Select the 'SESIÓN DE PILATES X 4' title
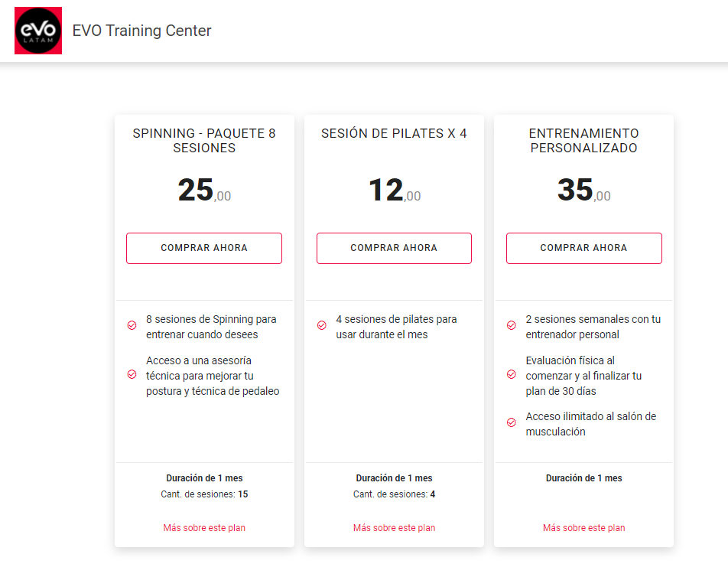This screenshot has height=577, width=728. point(394,133)
